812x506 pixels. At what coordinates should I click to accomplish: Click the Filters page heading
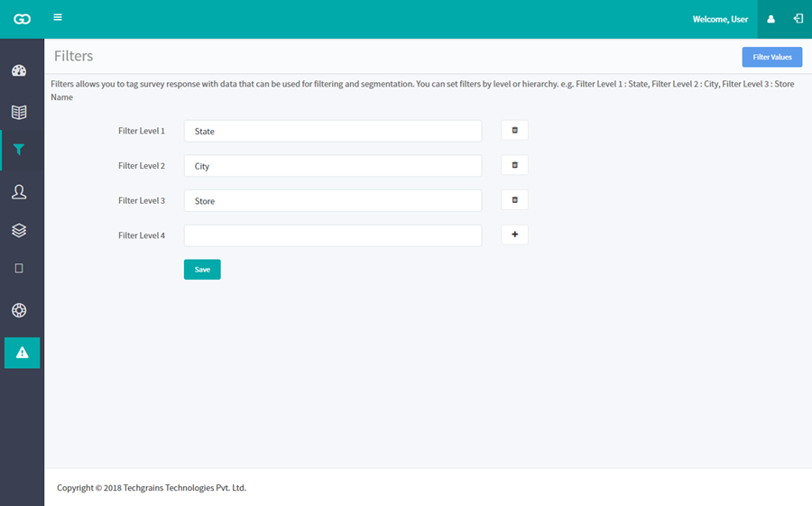pyautogui.click(x=74, y=56)
